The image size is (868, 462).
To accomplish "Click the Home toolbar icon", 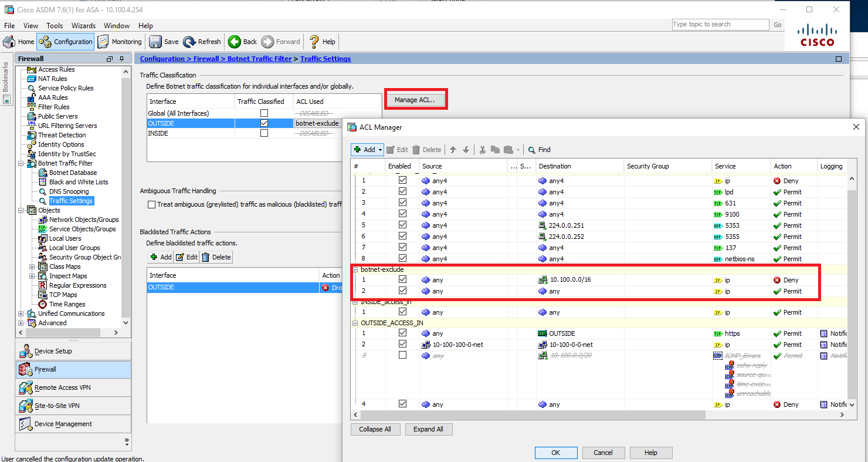I will click(x=19, y=42).
